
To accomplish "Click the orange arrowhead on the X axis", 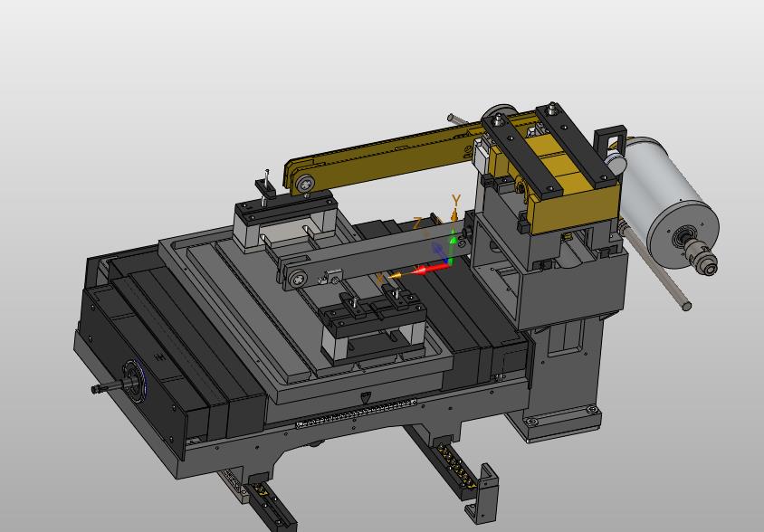I will pyautogui.click(x=394, y=276).
